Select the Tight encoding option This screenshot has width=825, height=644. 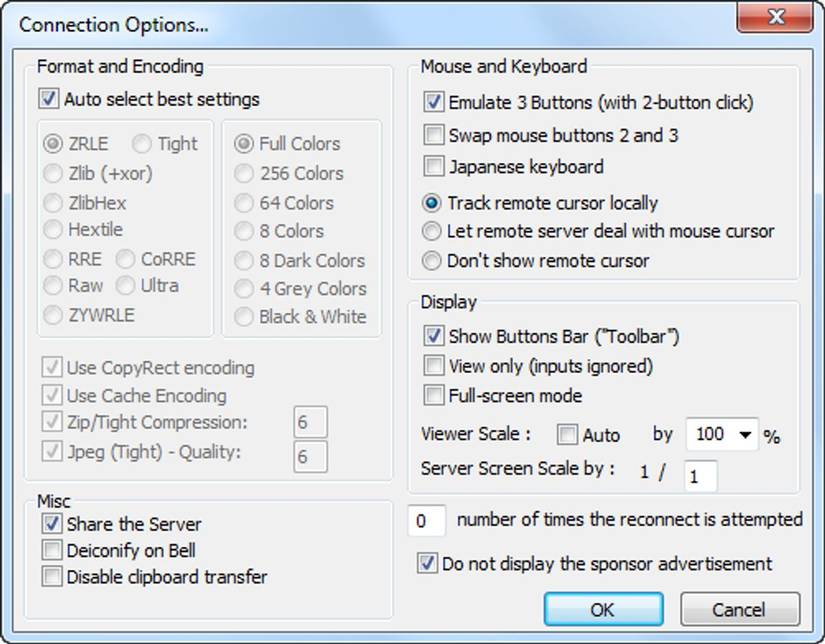click(x=141, y=143)
